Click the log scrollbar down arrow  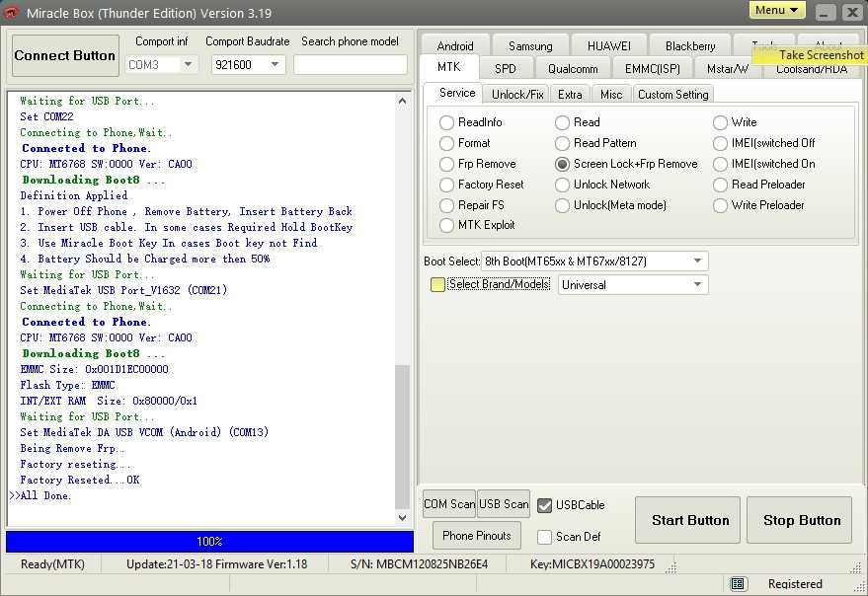pos(402,518)
